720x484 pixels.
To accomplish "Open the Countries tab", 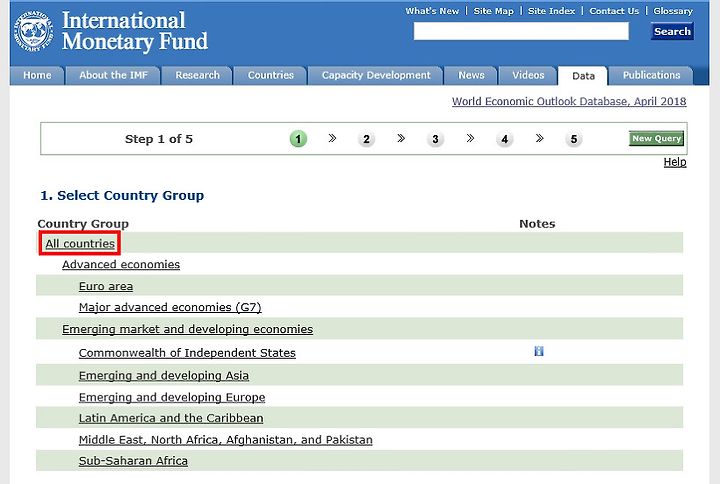I will tap(270, 75).
